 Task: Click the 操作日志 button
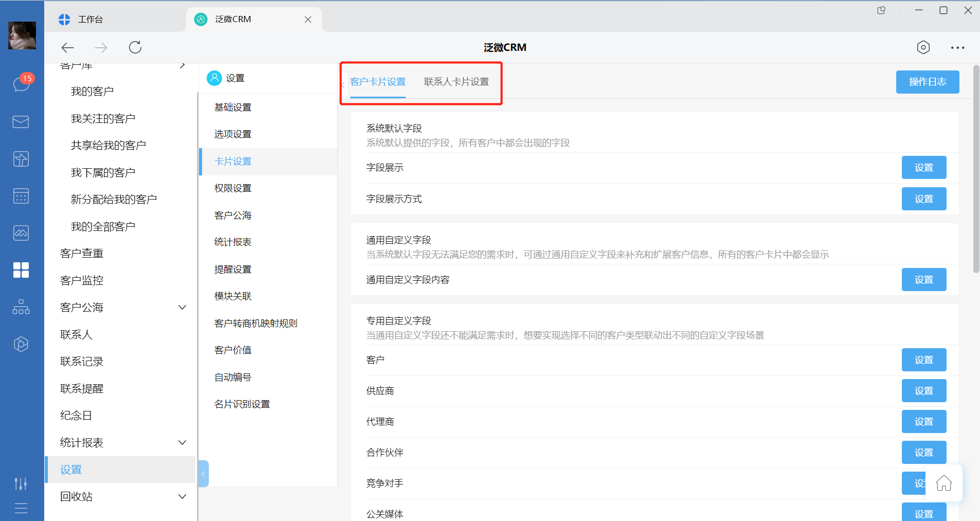pos(927,82)
